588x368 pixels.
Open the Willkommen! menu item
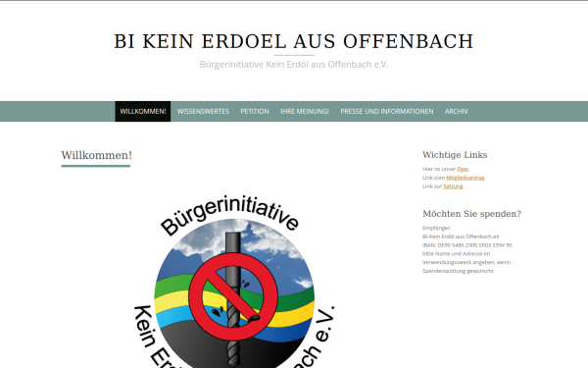tap(143, 111)
